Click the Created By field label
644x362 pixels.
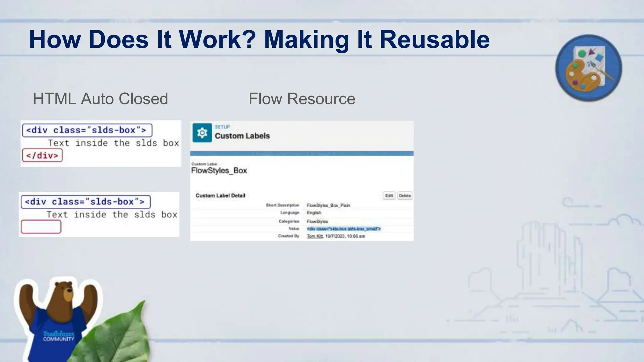tap(288, 236)
